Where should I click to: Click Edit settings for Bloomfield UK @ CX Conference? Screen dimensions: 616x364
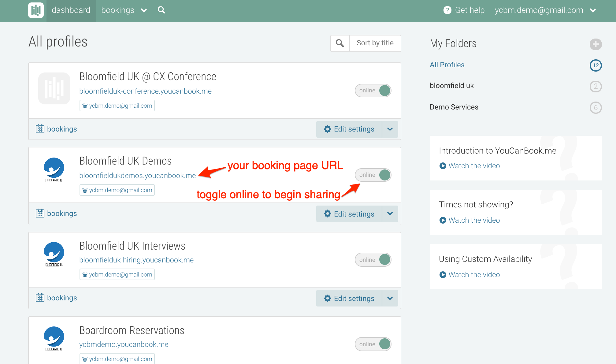tap(349, 129)
